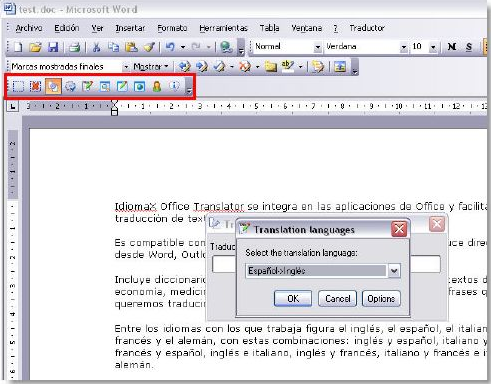Reject change with the red X icon

[x=245, y=67]
